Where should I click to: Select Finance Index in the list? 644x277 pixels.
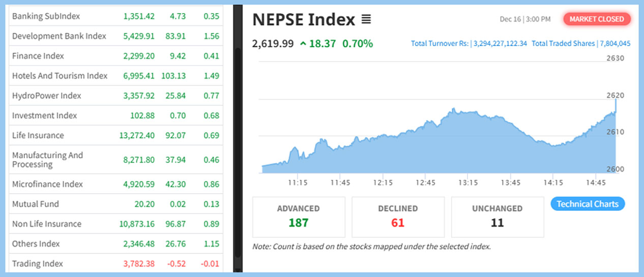(x=38, y=56)
